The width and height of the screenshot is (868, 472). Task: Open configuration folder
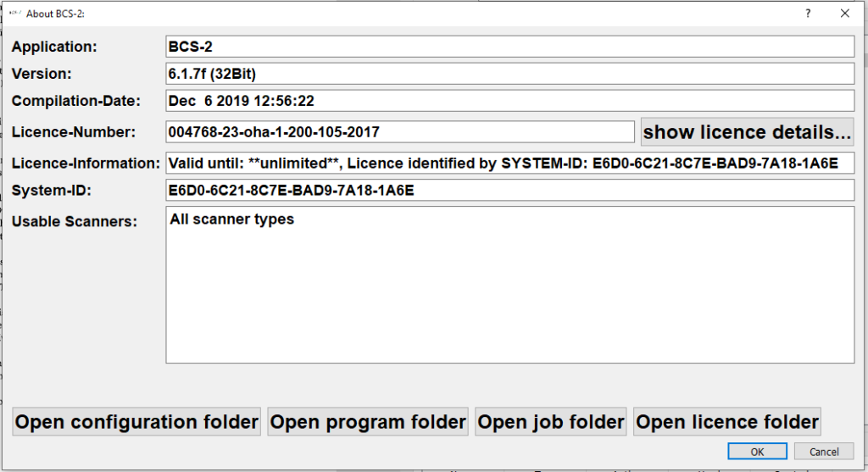pyautogui.click(x=136, y=422)
